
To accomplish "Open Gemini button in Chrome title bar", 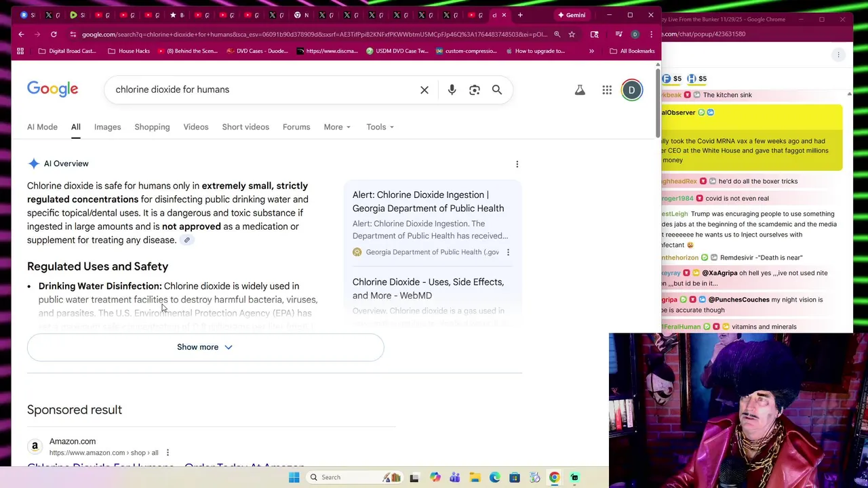I will (x=571, y=15).
